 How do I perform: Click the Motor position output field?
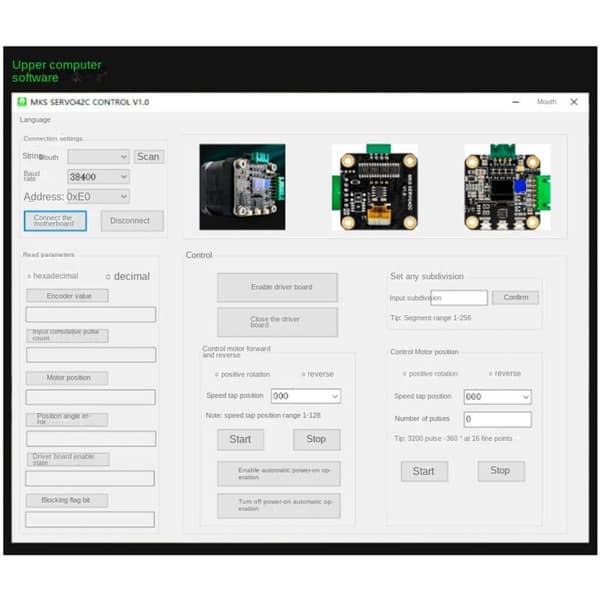pyautogui.click(x=90, y=397)
